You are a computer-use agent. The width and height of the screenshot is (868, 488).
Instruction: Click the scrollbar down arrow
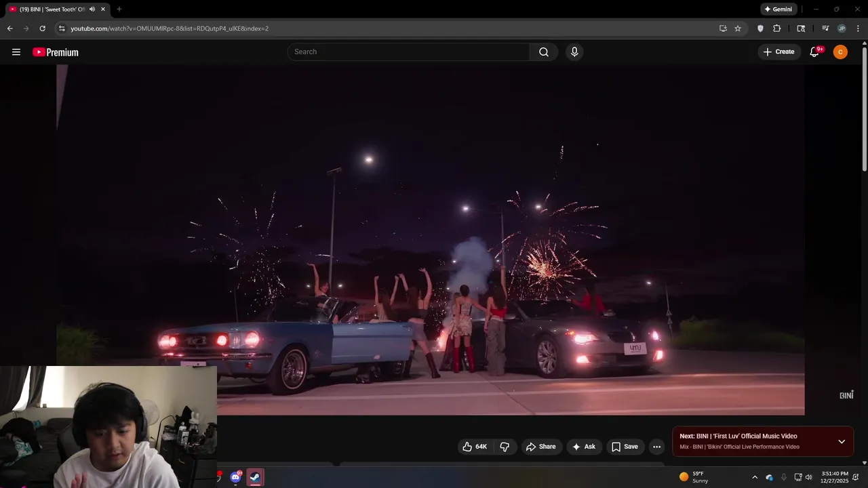(865, 463)
